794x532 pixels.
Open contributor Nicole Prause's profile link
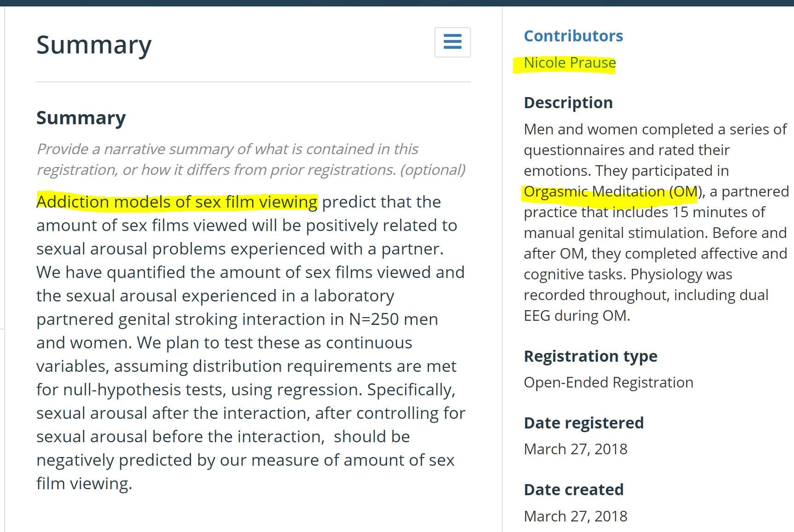[x=569, y=63]
